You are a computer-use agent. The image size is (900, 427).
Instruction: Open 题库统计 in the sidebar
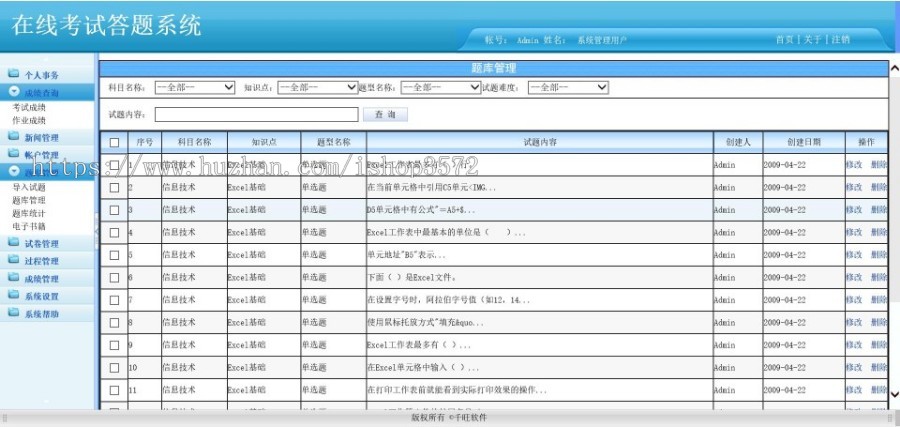29,214
